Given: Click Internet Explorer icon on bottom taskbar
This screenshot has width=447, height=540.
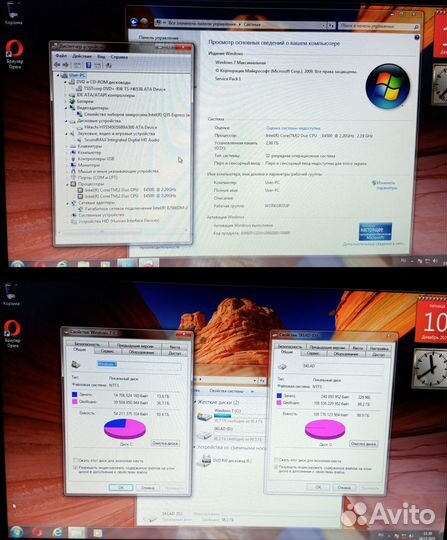Looking at the screenshot, I should pyautogui.click(x=58, y=532).
